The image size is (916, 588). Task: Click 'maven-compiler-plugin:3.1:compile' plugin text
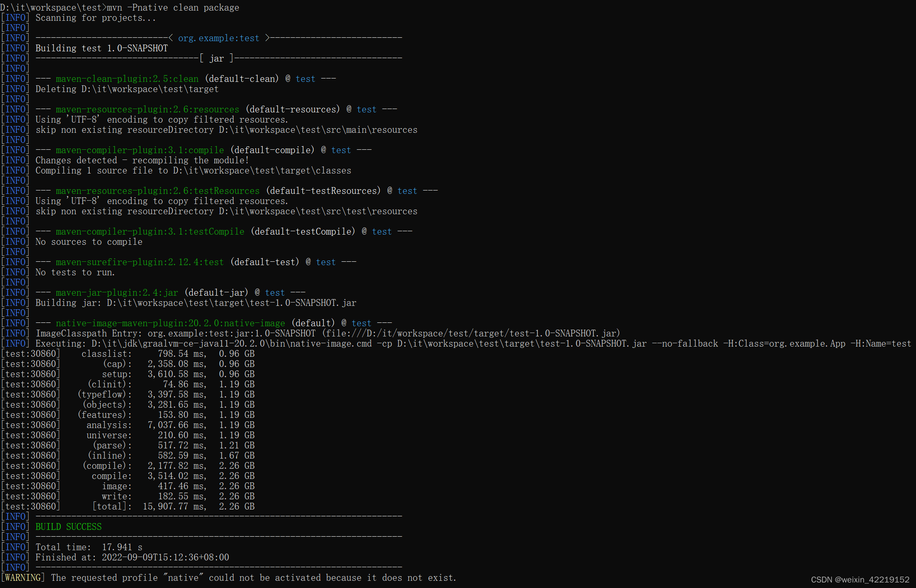(x=140, y=150)
